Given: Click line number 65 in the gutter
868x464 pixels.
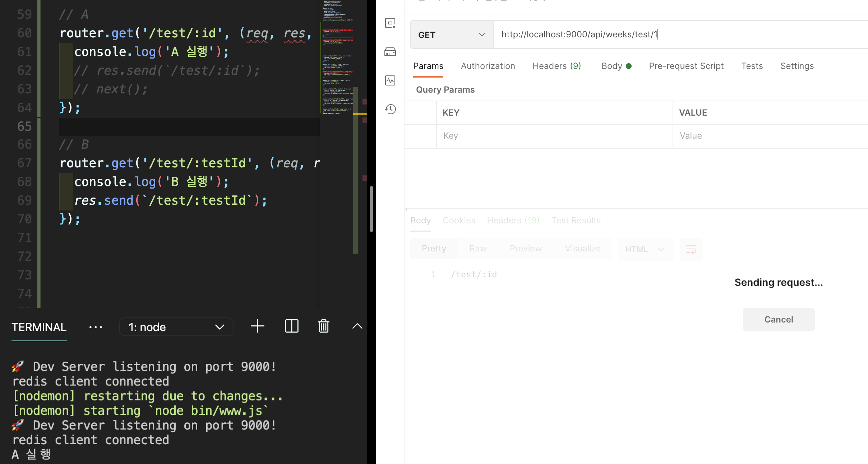Looking at the screenshot, I should tap(24, 126).
